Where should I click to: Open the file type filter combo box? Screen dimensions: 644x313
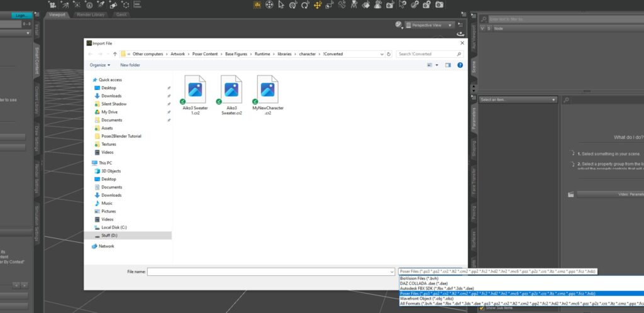tap(497, 272)
